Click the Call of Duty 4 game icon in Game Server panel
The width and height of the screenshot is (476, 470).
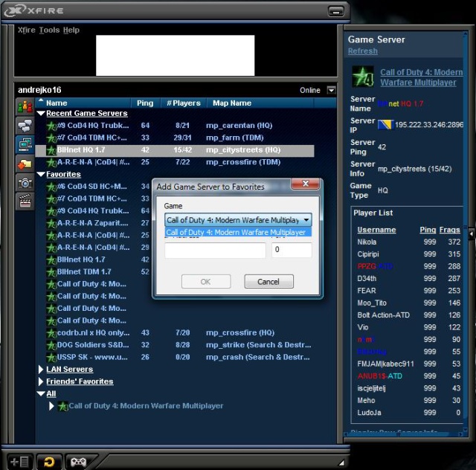click(x=363, y=77)
